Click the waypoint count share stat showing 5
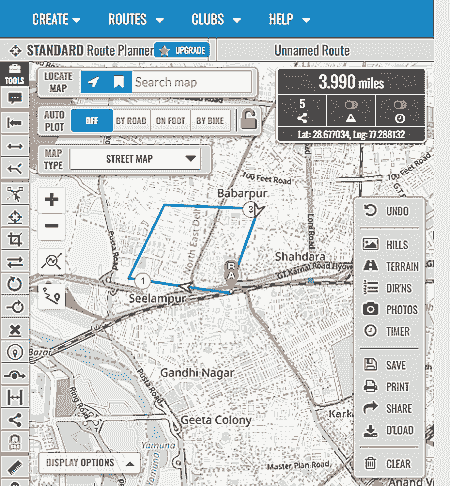The width and height of the screenshot is (450, 486). (x=302, y=110)
